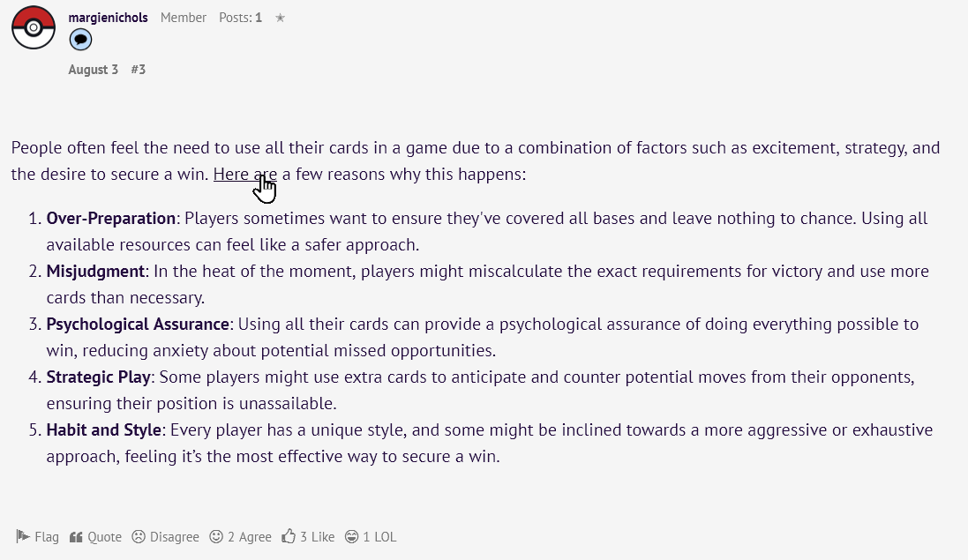
Task: Click the star icon beside Posts
Action: [x=281, y=18]
